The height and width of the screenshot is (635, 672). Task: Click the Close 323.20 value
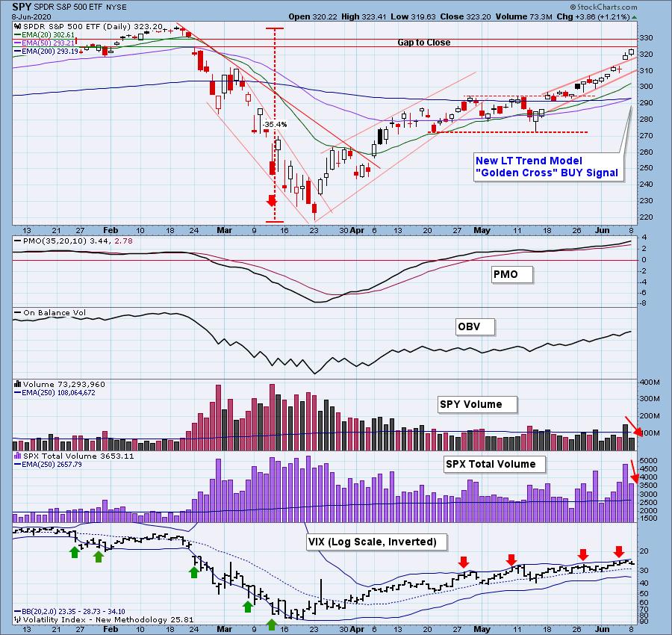[466, 16]
